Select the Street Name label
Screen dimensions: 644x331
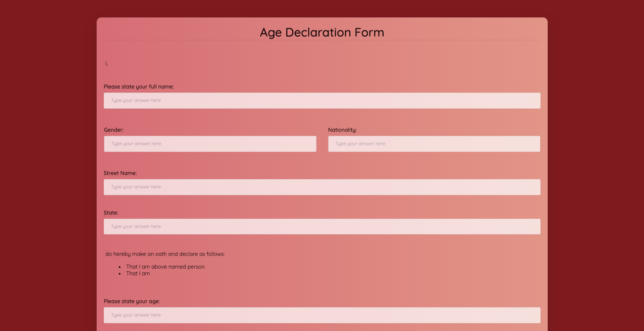click(x=120, y=173)
